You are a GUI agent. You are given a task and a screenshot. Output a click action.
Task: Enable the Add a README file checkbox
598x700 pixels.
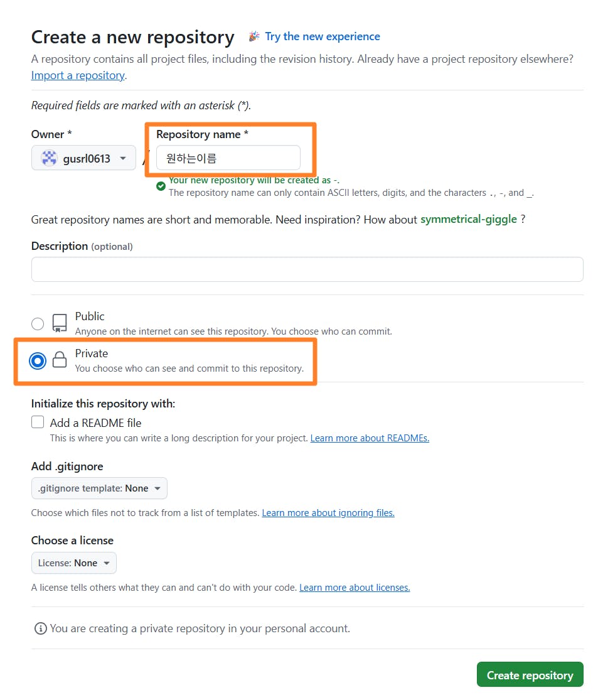pos(38,422)
